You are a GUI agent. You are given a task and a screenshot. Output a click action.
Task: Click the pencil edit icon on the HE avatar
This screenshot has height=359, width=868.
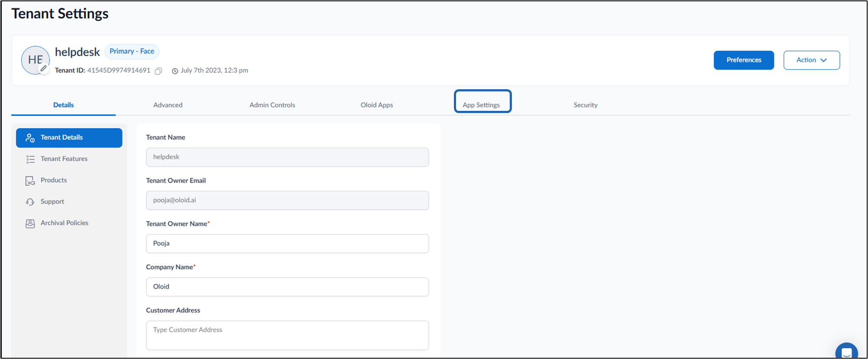(x=44, y=68)
